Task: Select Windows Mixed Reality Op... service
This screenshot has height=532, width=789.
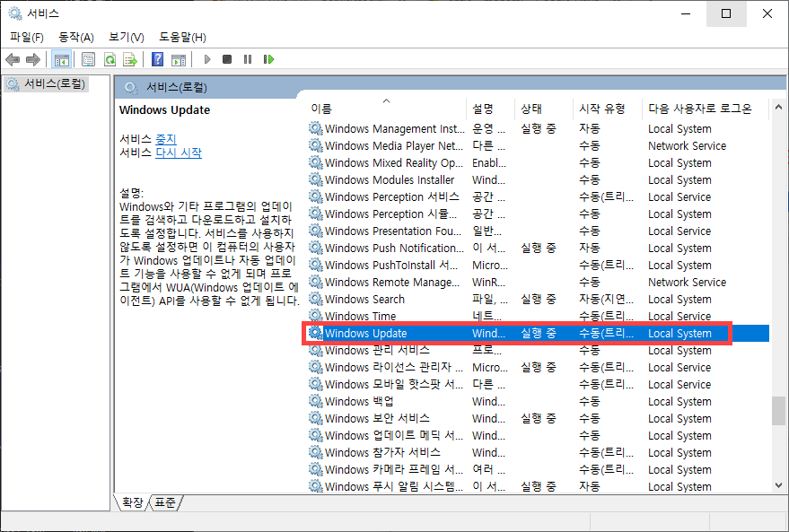Action: pyautogui.click(x=538, y=163)
